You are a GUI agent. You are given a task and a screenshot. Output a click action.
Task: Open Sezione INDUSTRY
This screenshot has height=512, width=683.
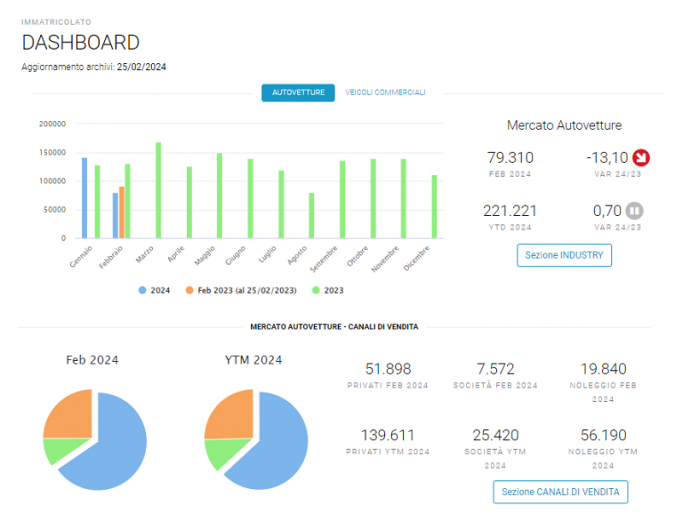click(x=564, y=255)
